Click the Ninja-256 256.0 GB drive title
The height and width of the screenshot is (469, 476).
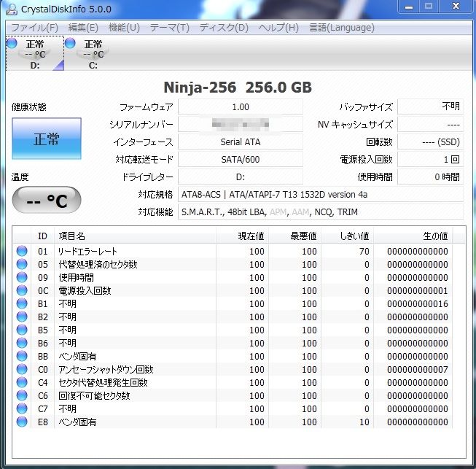[238, 88]
